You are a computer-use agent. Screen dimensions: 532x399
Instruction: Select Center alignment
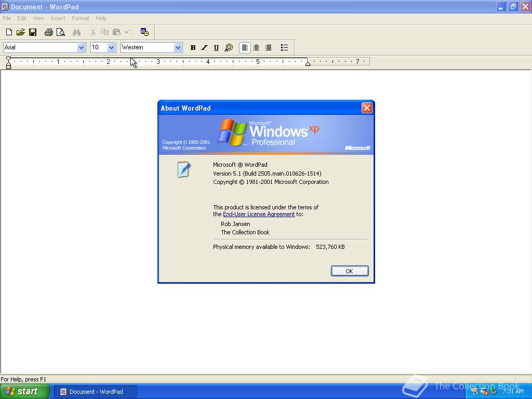pos(257,48)
